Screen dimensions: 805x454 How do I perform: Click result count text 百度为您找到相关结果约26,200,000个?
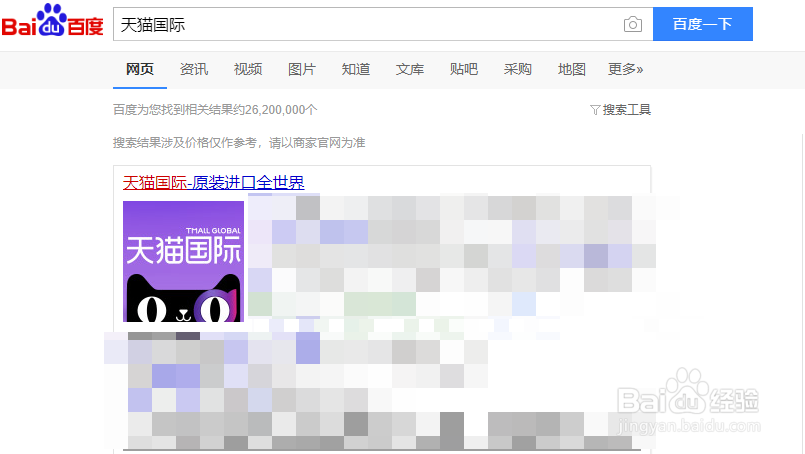pyautogui.click(x=215, y=110)
